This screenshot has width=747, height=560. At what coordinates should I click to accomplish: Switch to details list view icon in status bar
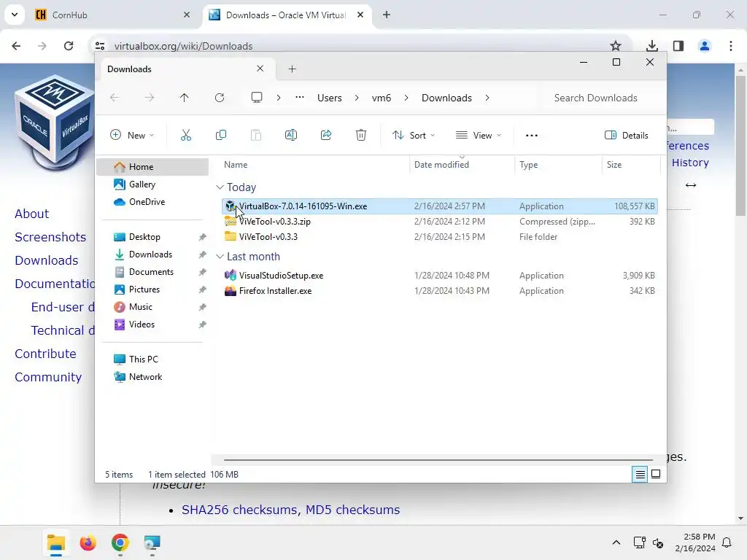[640, 474]
